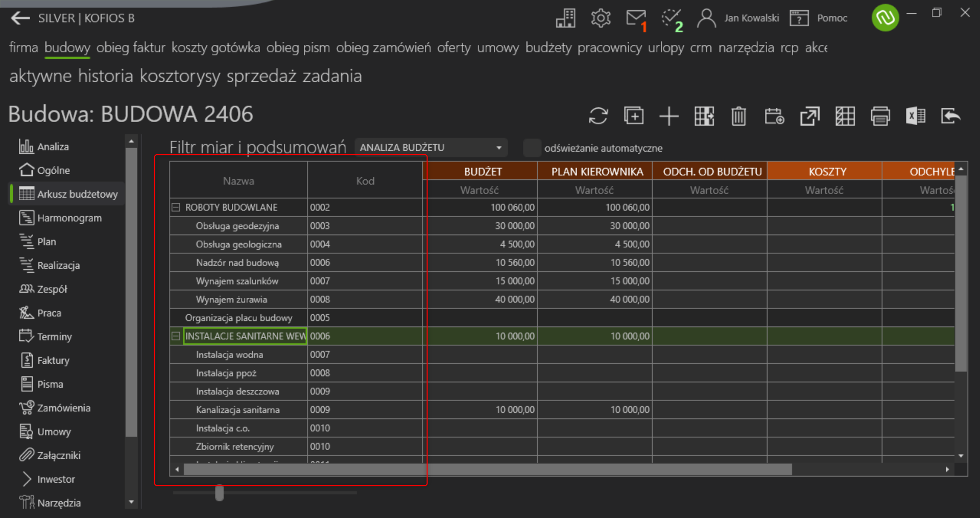Open the settings gear icon
This screenshot has width=980, height=518.
pyautogui.click(x=601, y=18)
